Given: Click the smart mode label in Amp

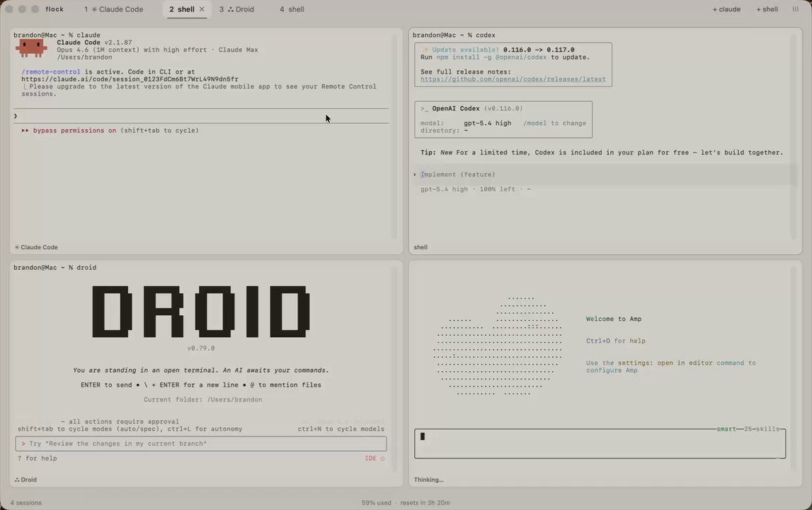Looking at the screenshot, I should [x=726, y=429].
